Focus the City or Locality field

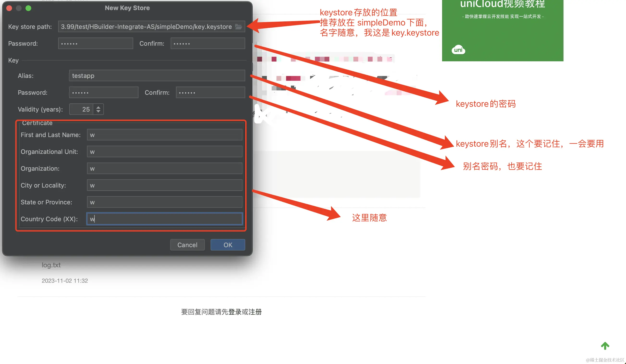[164, 185]
